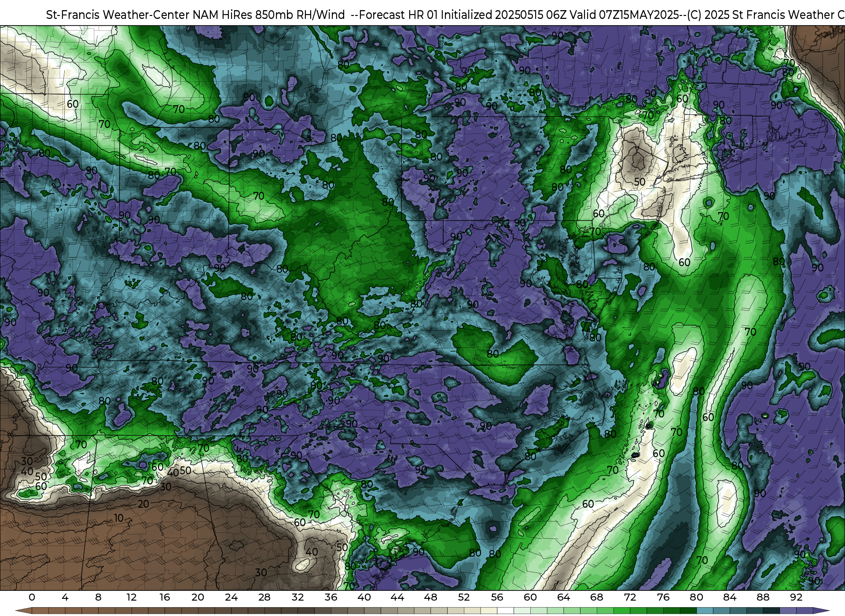The height and width of the screenshot is (616, 845).
Task: Click the "52" color scale label
Action: [x=464, y=597]
